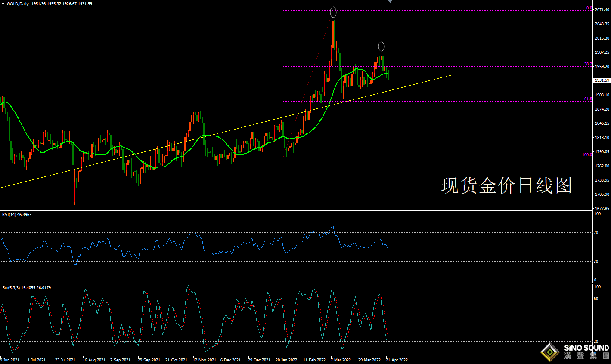Click the RSI level 70 scale label

pyautogui.click(x=596, y=233)
